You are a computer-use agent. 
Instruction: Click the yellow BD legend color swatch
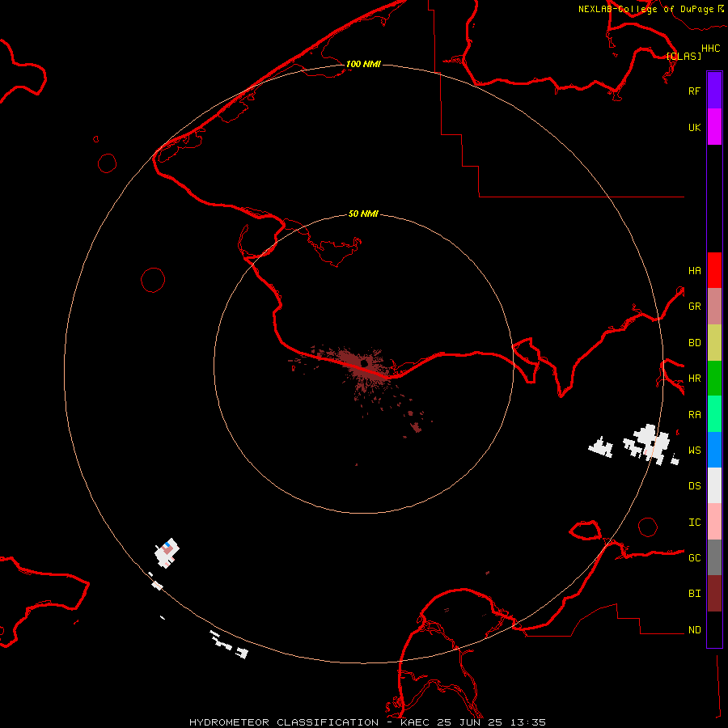(x=714, y=343)
